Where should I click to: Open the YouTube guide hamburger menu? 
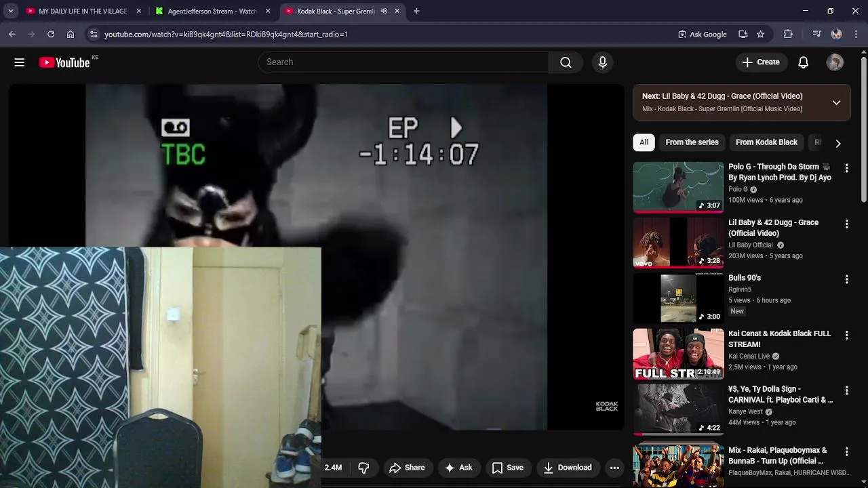pos(19,62)
